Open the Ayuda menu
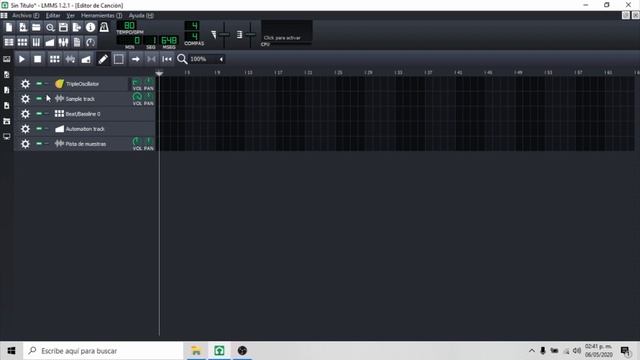 point(141,16)
